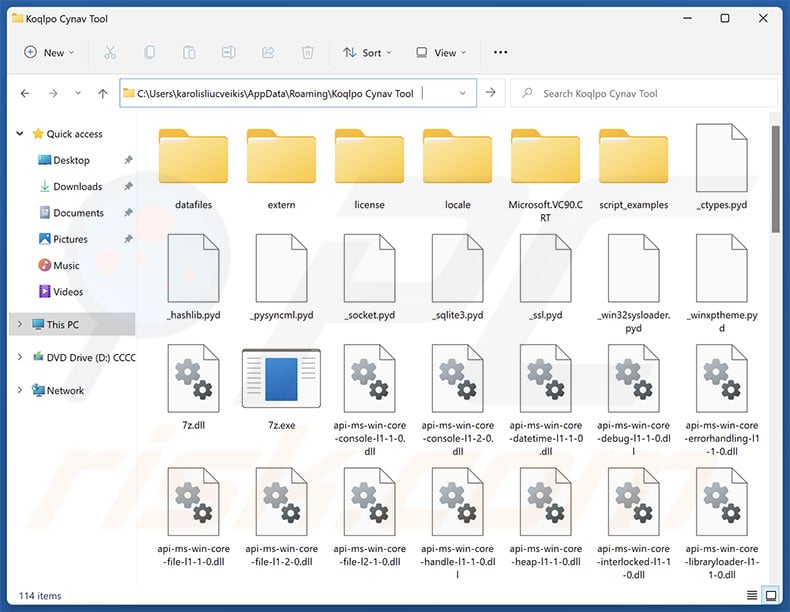
Task: Click the Go to arrow beside address bar
Action: (491, 93)
